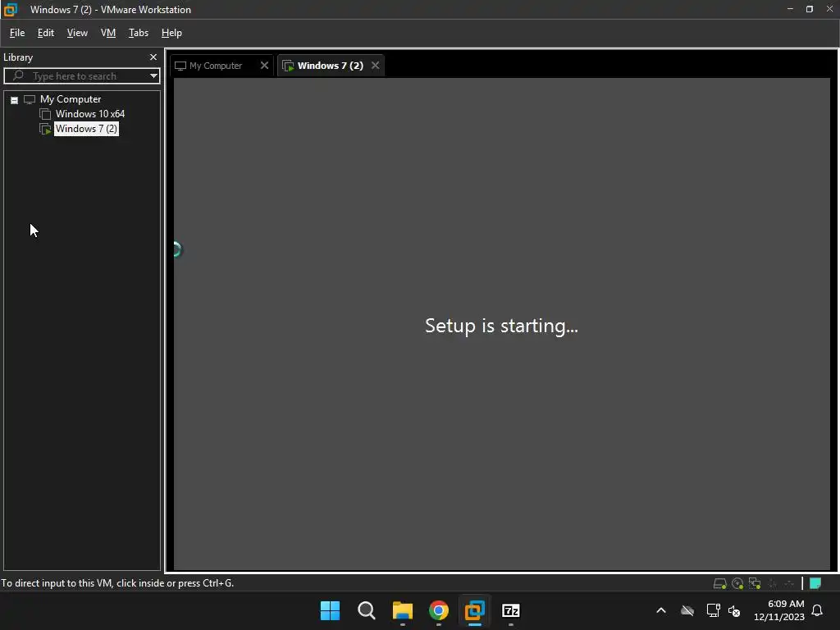Select Windows 10 x64 in the library
The image size is (840, 630).
[x=90, y=113]
